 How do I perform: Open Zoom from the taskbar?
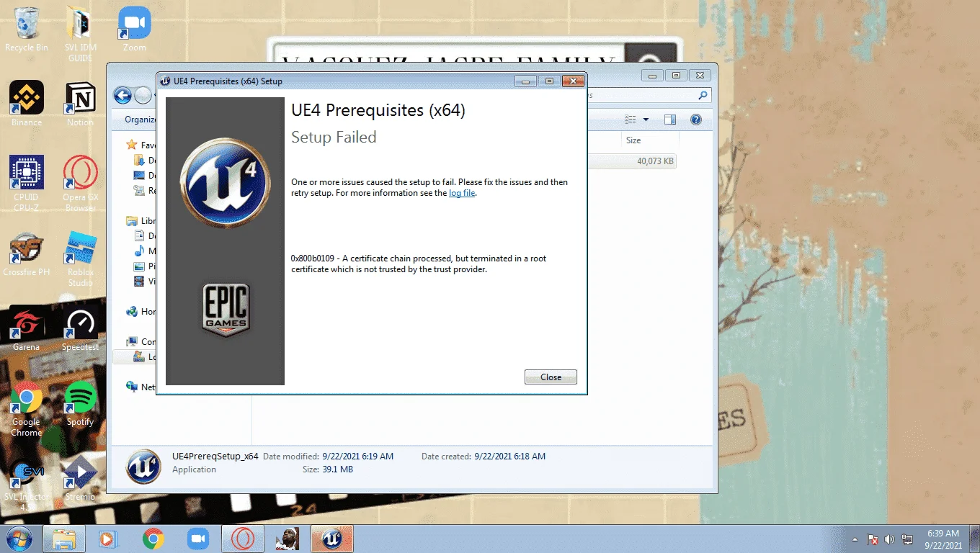point(197,539)
